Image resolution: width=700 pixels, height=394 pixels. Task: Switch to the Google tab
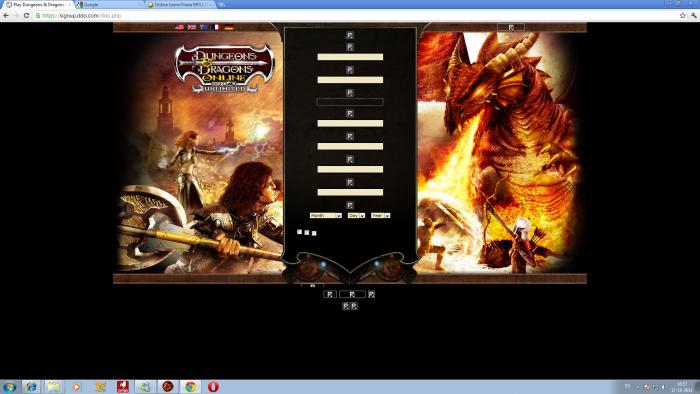pyautogui.click(x=109, y=4)
